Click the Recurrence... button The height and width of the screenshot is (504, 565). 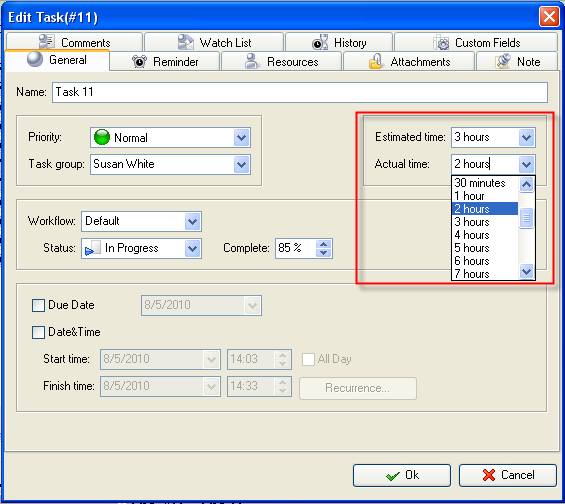click(x=357, y=388)
